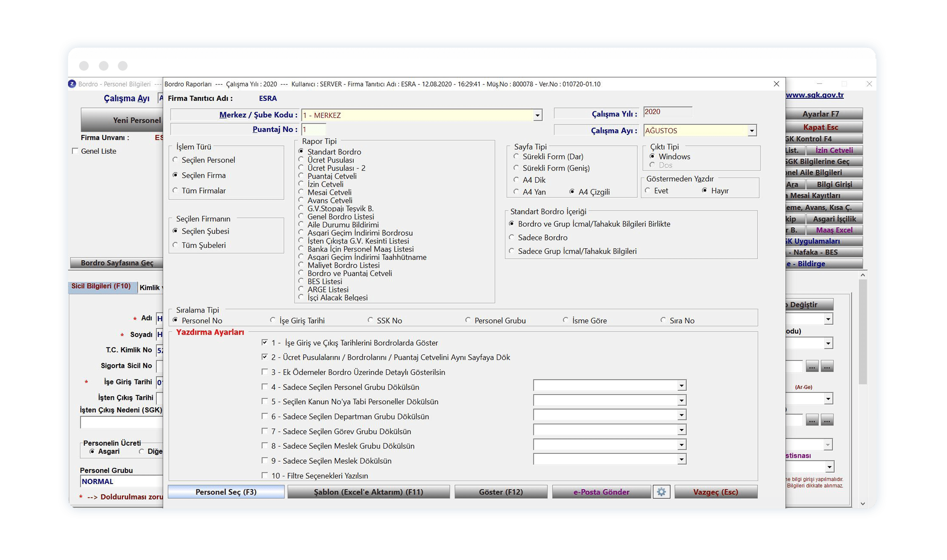The image size is (947, 560).
Task: Tick the Genel Liste checkbox
Action: coord(75,151)
